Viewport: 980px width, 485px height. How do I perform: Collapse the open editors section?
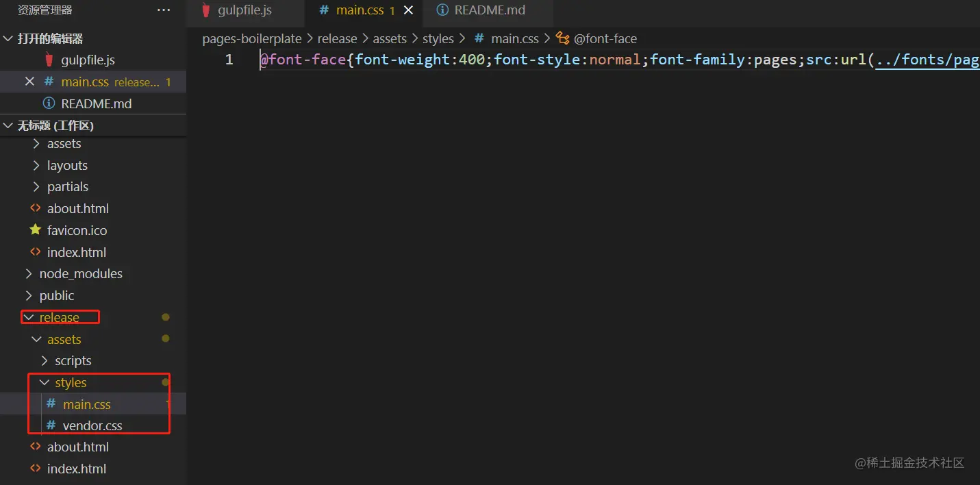pos(8,39)
